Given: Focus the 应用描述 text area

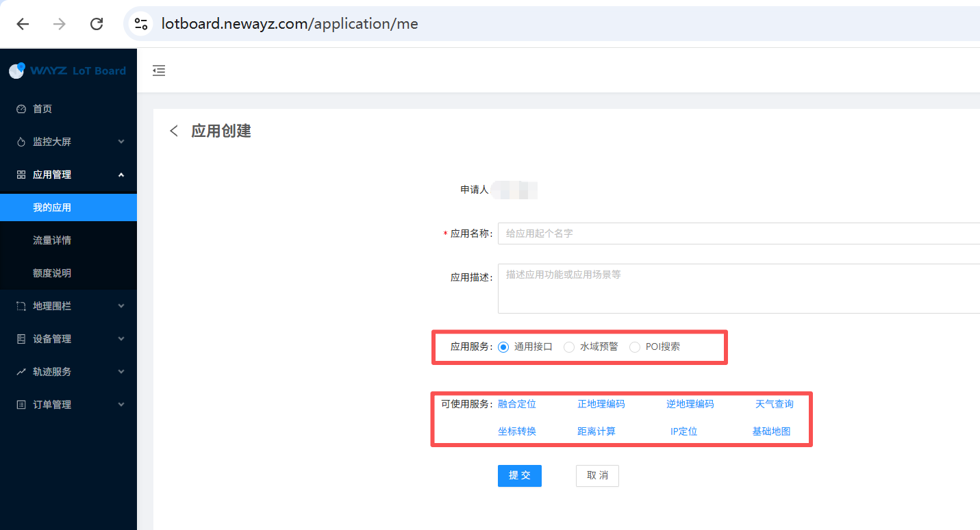Looking at the screenshot, I should click(x=739, y=288).
